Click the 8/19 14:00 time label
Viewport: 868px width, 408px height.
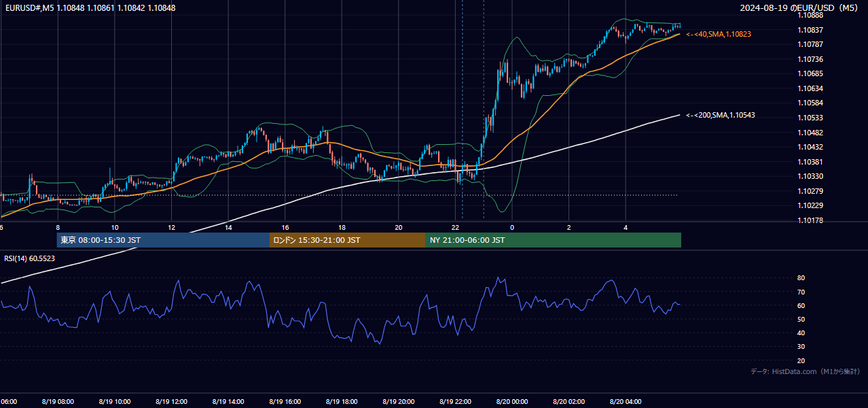(x=228, y=402)
